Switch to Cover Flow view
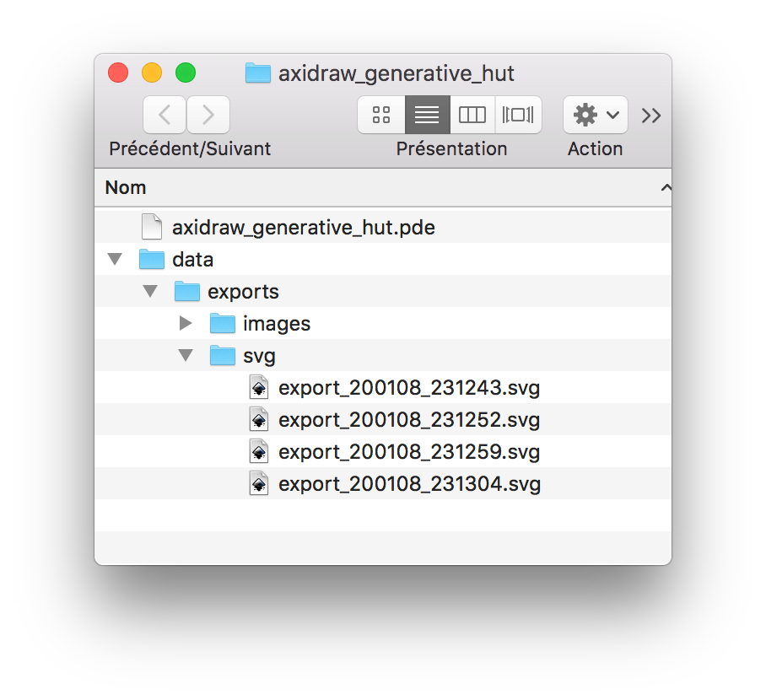Screen dimensions: 766x700 tap(518, 115)
